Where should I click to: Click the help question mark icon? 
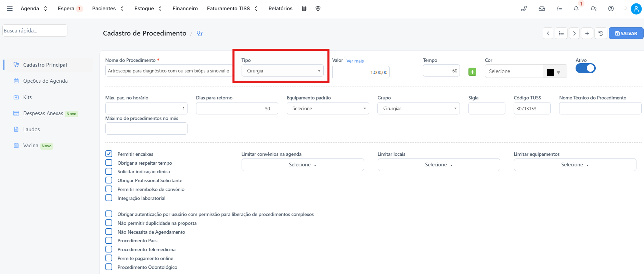click(611, 9)
